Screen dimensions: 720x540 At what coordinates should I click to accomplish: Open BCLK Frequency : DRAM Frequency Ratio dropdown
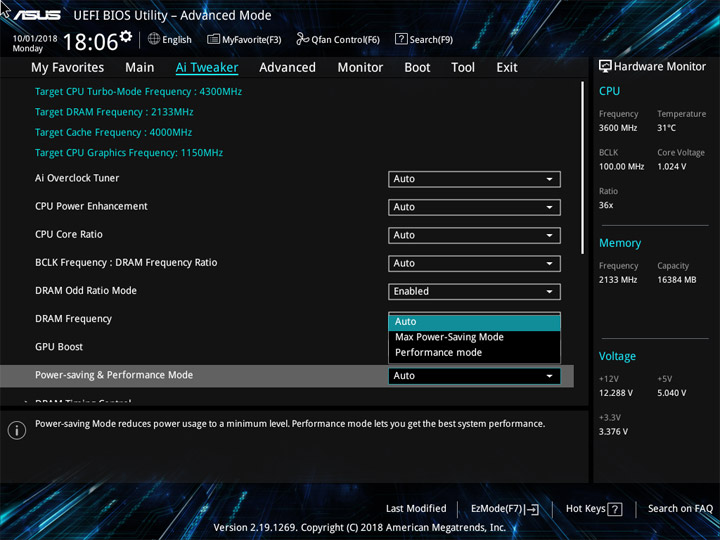tap(474, 264)
